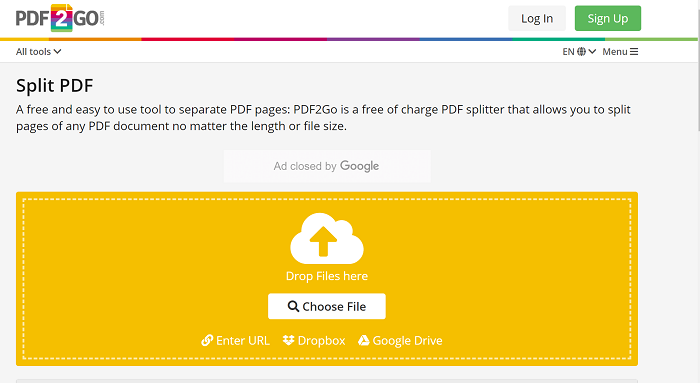The image size is (700, 383).
Task: Select the Enter URL link
Action: (x=235, y=341)
